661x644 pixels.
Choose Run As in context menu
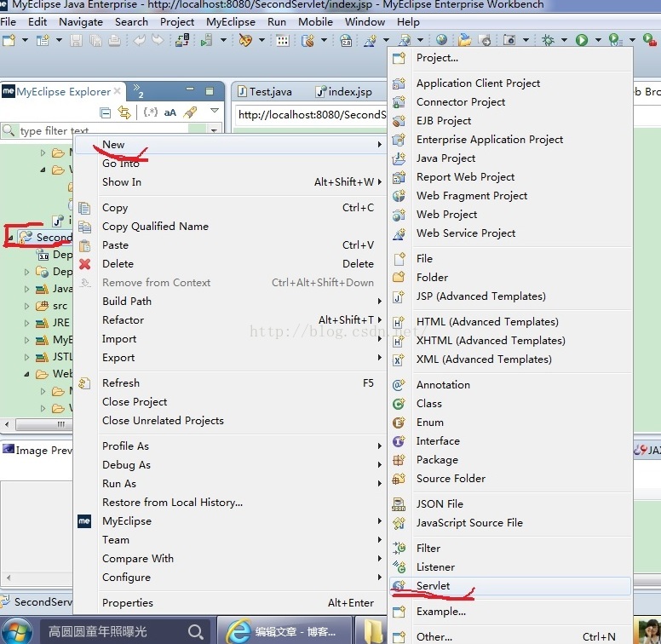pos(230,483)
